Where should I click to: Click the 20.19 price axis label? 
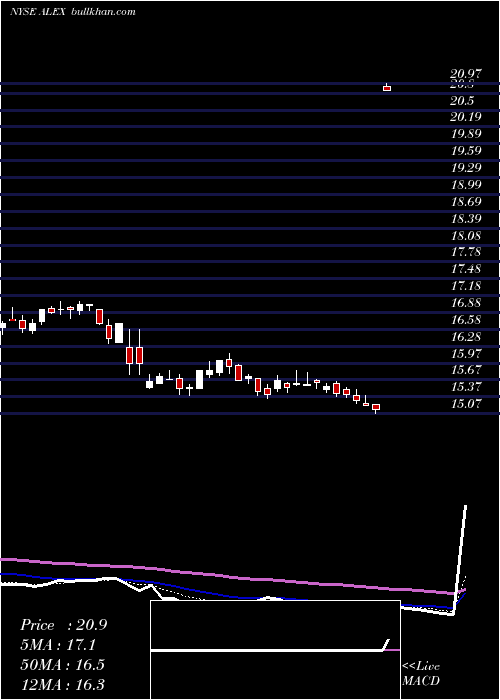click(466, 117)
